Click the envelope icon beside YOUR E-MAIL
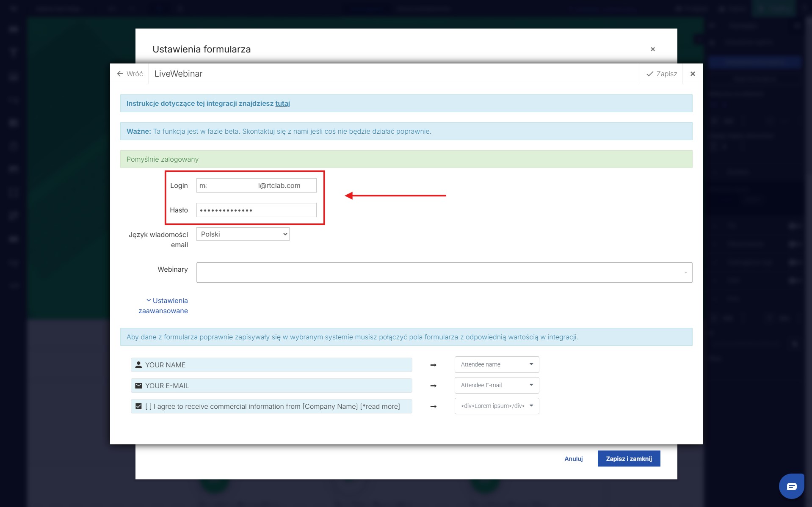 (x=138, y=386)
